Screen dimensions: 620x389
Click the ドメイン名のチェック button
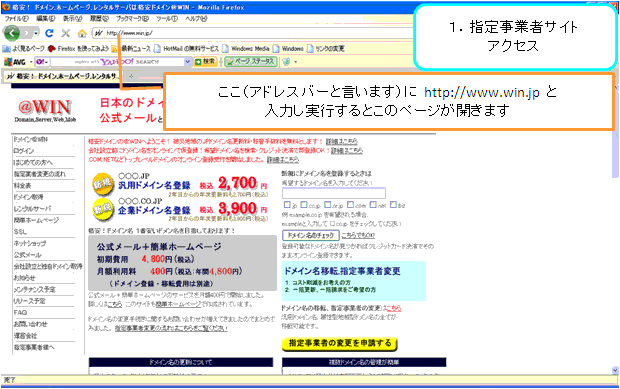tap(311, 236)
